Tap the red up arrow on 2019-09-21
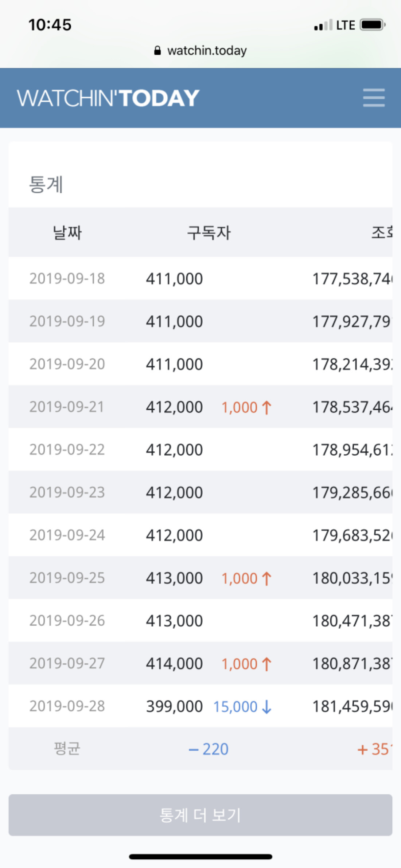Screen dimensions: 401x868 [267, 407]
